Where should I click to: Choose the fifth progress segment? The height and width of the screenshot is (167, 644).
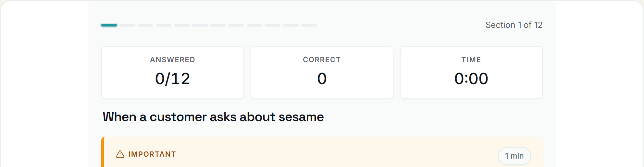point(182,25)
